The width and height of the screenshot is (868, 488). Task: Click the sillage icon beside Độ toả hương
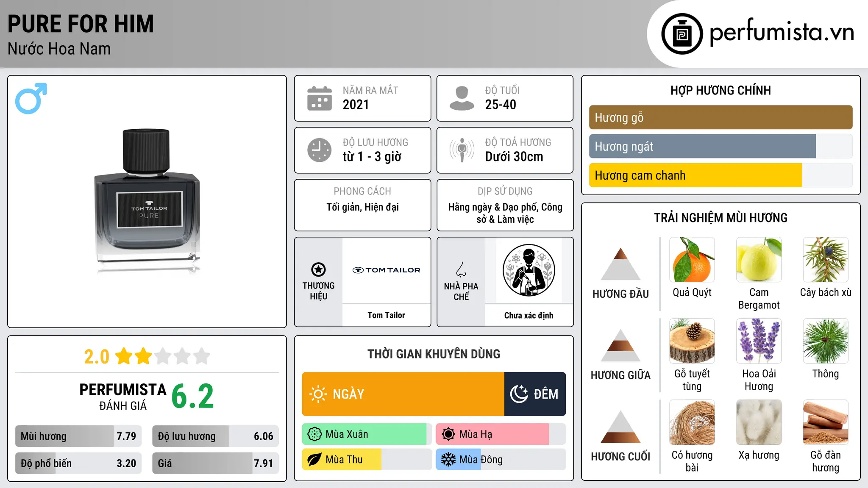pos(462,150)
